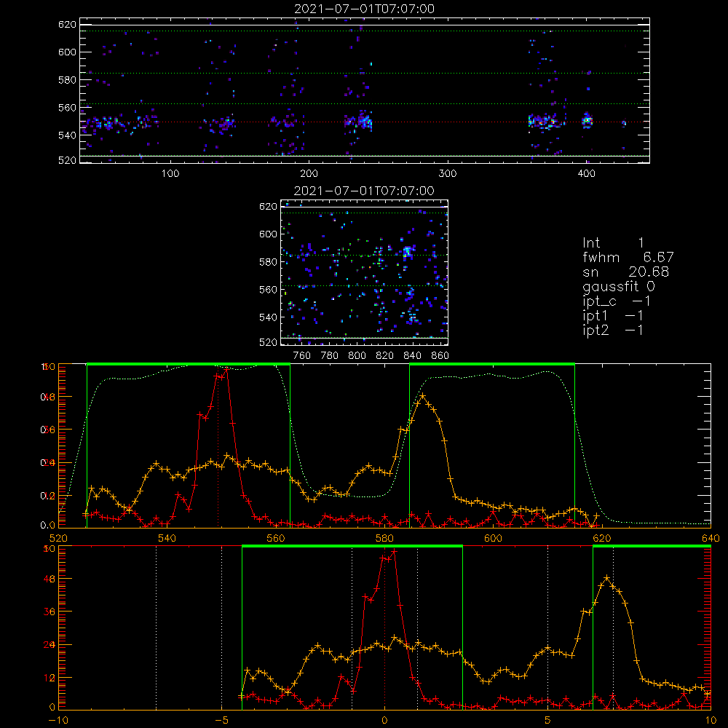Click x-axis label 780 under the middle image
The width and height of the screenshot is (728, 728).
click(x=330, y=356)
